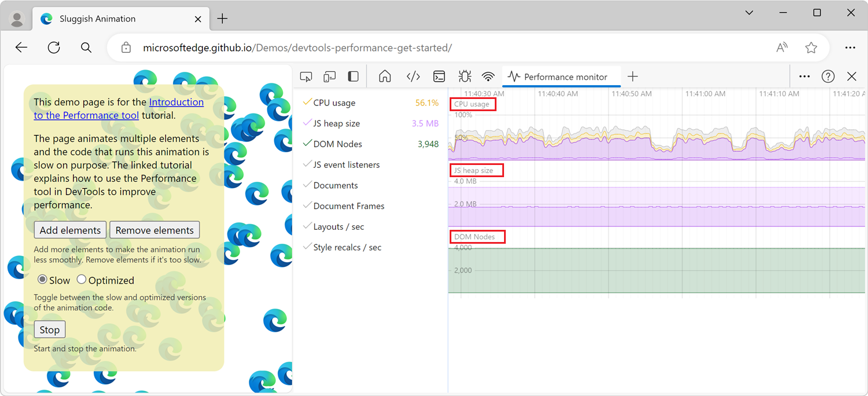This screenshot has height=396, width=868.
Task: Maximize the browser window
Action: click(x=817, y=13)
